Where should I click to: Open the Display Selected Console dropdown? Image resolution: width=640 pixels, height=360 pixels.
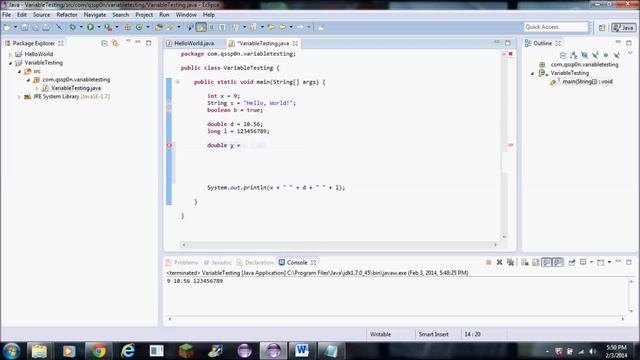click(x=591, y=262)
